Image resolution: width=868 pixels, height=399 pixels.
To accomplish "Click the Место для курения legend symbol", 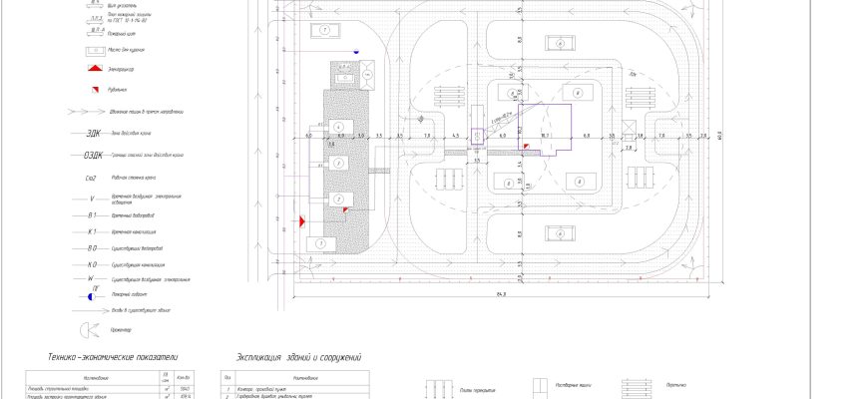I will (x=91, y=49).
